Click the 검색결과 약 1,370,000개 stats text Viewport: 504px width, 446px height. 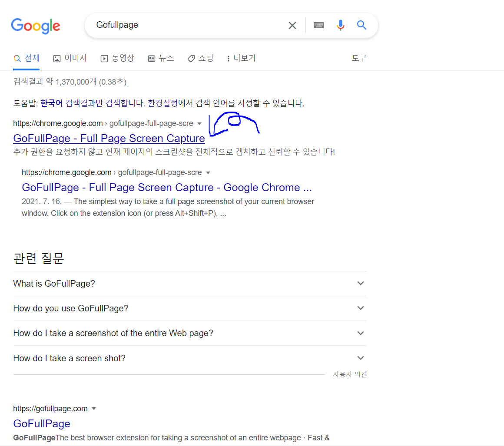coord(70,82)
